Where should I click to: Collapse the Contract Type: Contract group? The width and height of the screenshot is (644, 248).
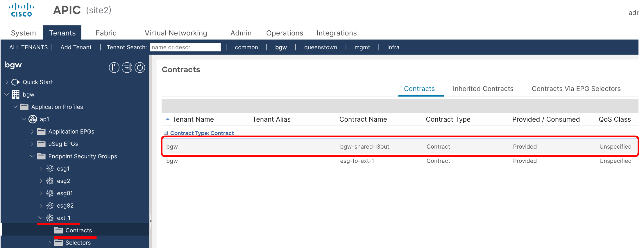click(166, 133)
